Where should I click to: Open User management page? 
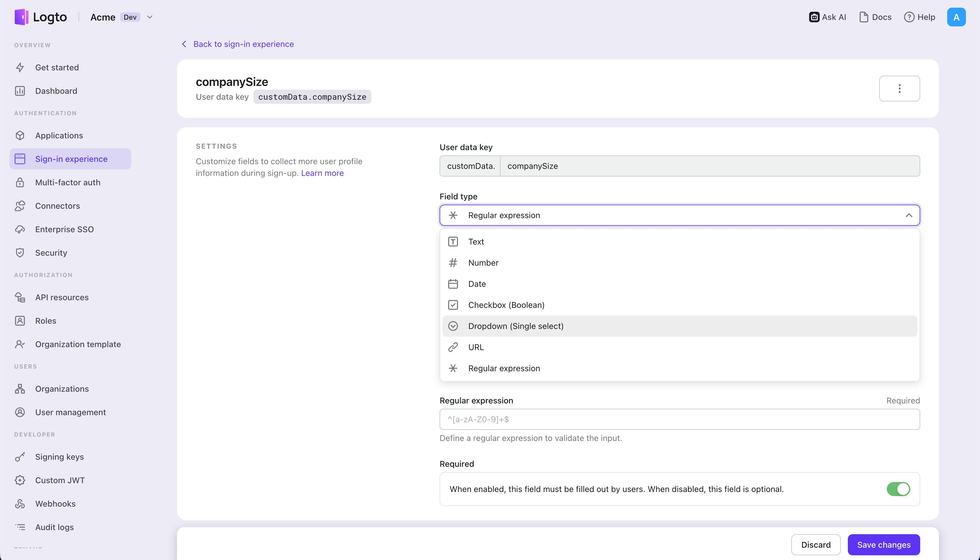[x=70, y=412]
